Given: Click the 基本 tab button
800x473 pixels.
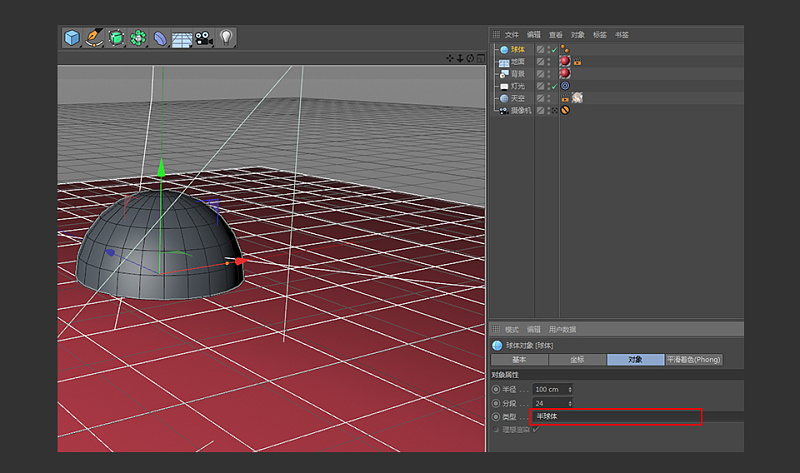Looking at the screenshot, I should (x=520, y=359).
